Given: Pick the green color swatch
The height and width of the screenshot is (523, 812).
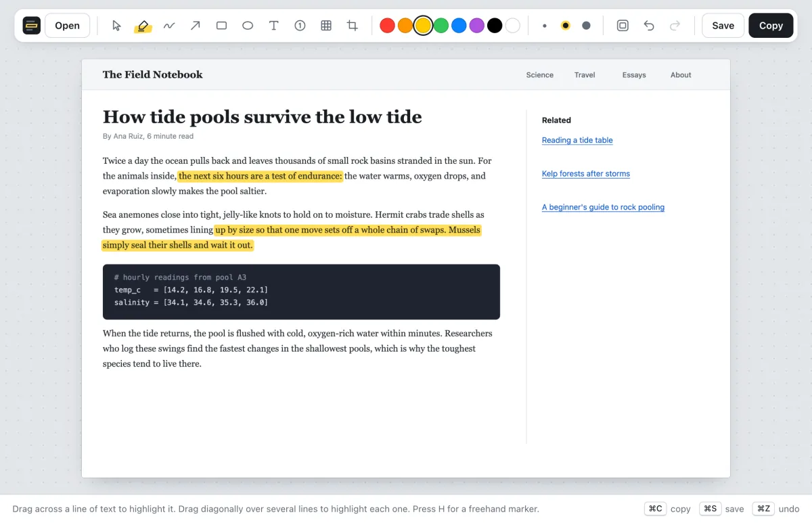Looking at the screenshot, I should click(441, 26).
